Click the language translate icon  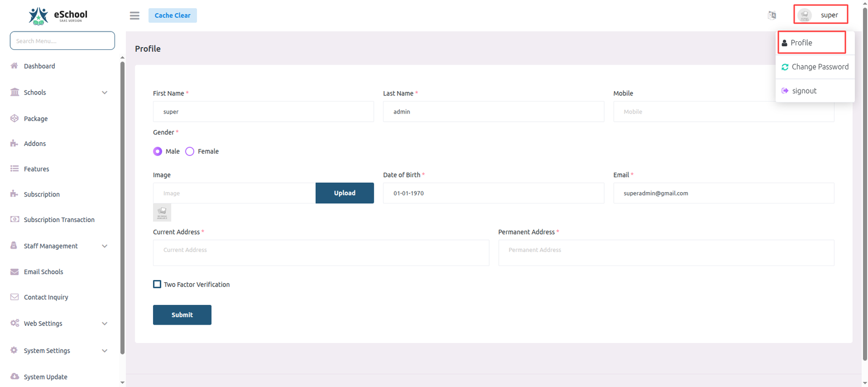pyautogui.click(x=771, y=15)
